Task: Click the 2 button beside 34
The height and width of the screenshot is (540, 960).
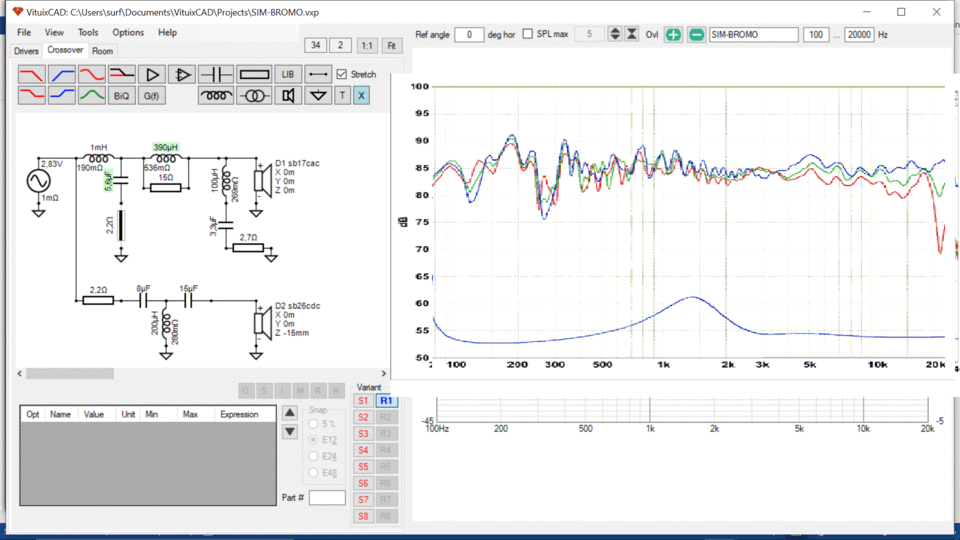Action: (x=340, y=45)
